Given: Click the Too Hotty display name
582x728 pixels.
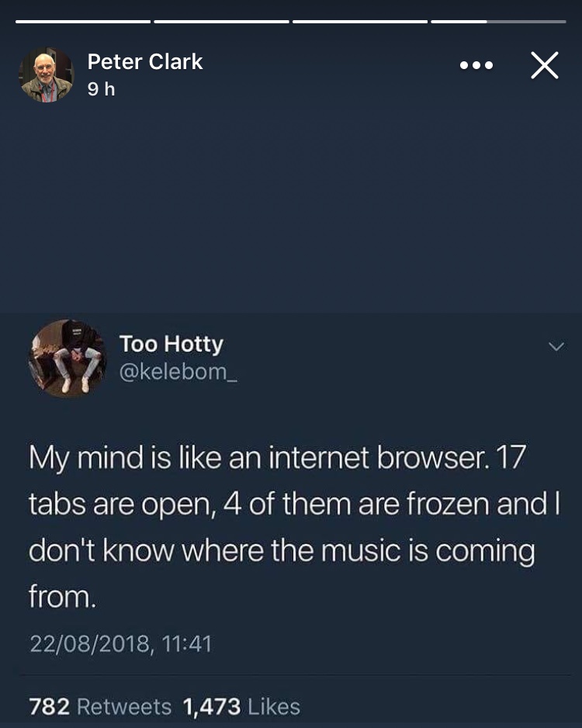Looking at the screenshot, I should point(171,345).
